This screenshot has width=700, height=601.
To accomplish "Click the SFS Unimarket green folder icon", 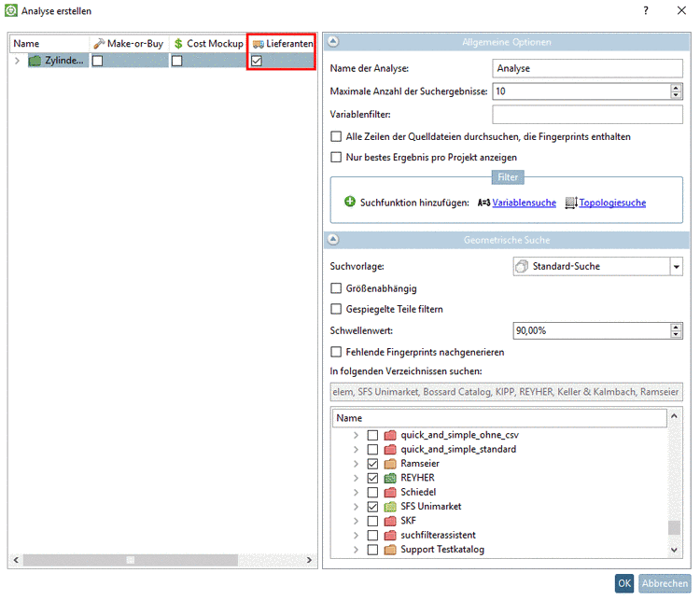I will (x=390, y=507).
